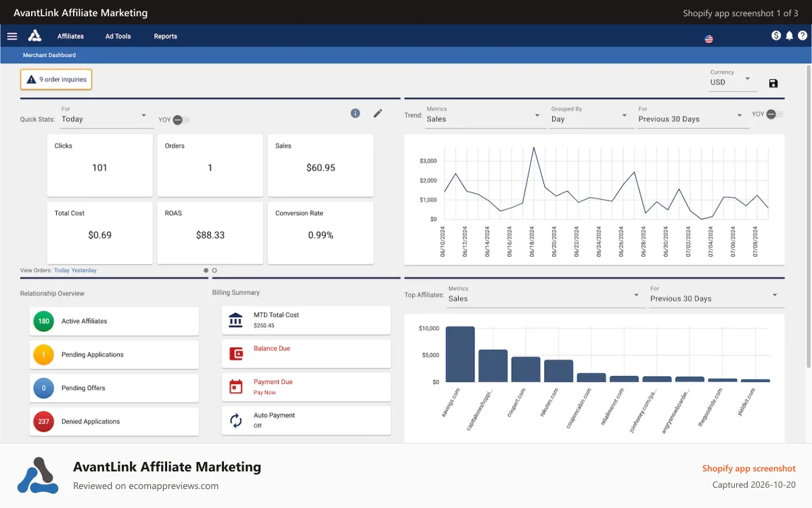Screen dimensions: 812x508
Task: Open the help question mark icon
Action: pos(802,36)
